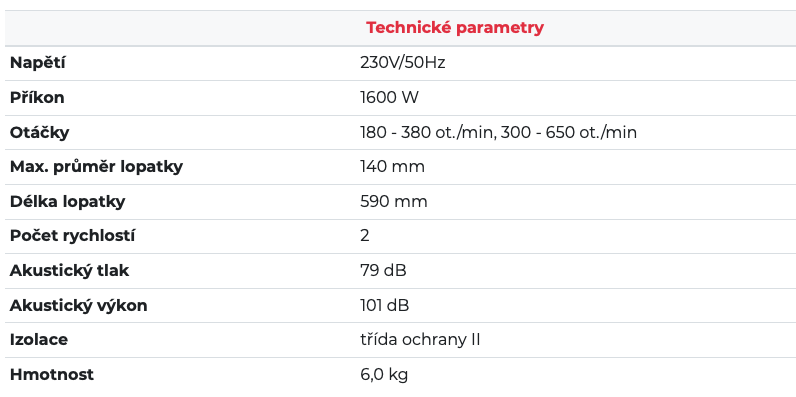
Task: Click the 101 dB value
Action: pyautogui.click(x=384, y=306)
